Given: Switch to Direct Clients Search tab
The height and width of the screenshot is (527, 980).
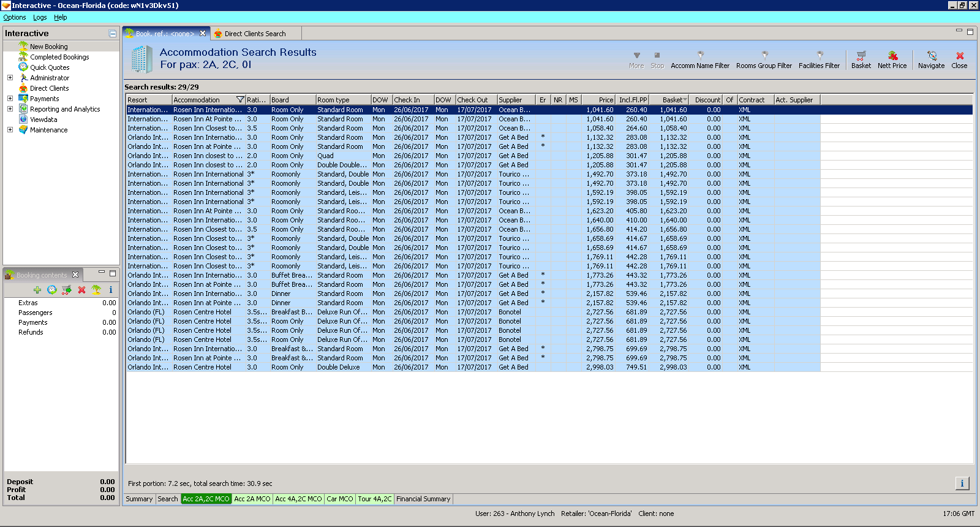Looking at the screenshot, I should tap(255, 34).
